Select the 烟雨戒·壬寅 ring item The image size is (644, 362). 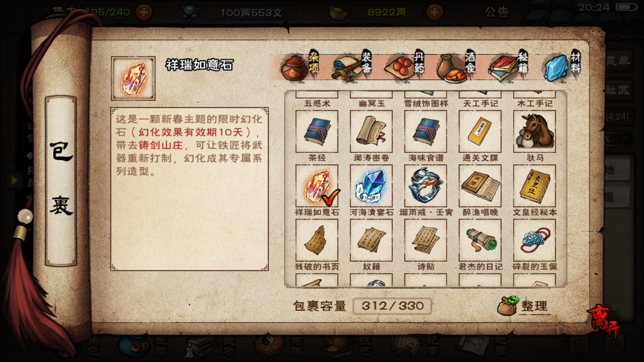tap(426, 186)
